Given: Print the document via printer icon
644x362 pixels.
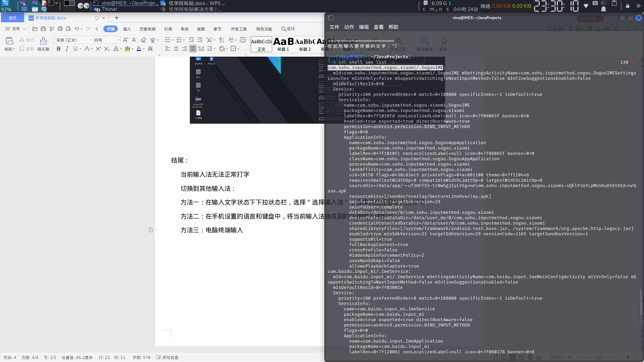Looking at the screenshot, I should [60, 29].
